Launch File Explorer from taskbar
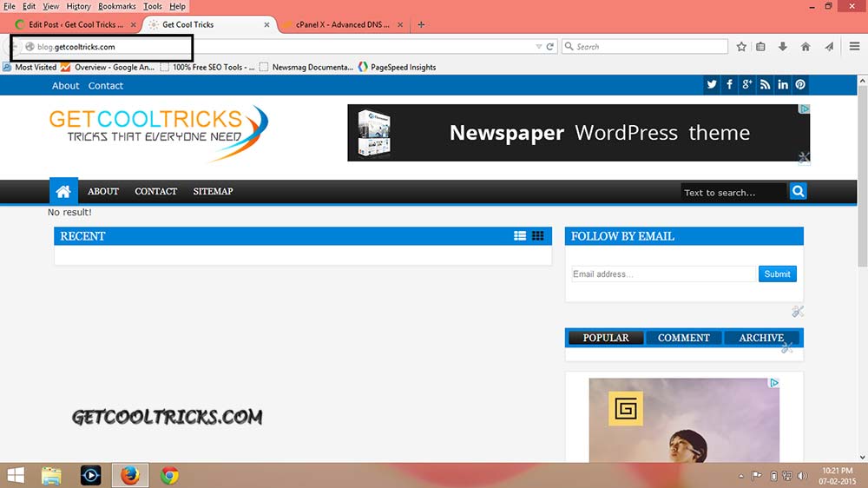Viewport: 868px width, 488px height. click(51, 475)
